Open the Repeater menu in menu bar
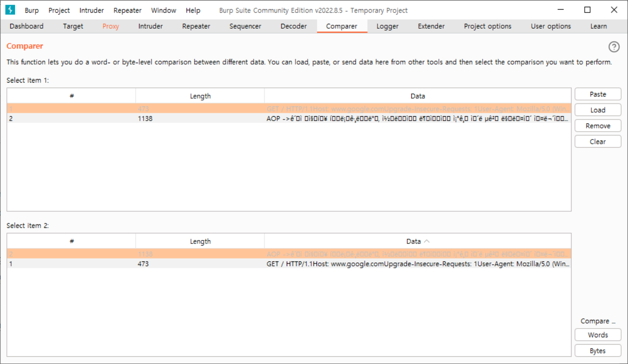 [127, 10]
